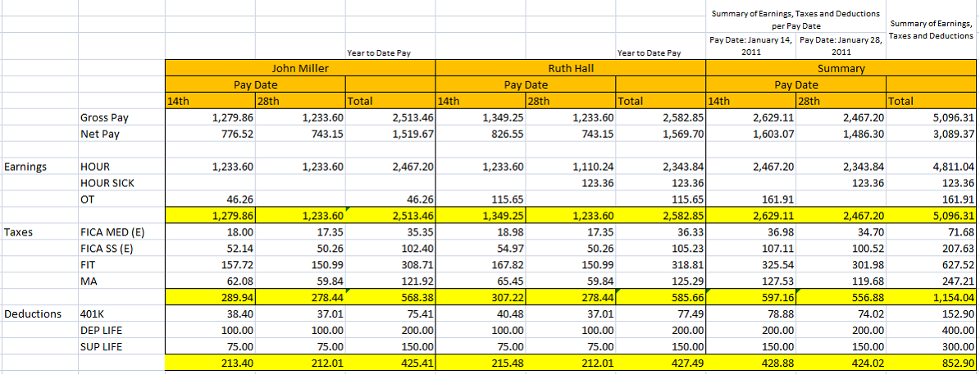Select the 401K total 152.90
Image resolution: width=980 pixels, height=375 pixels.
(931, 313)
